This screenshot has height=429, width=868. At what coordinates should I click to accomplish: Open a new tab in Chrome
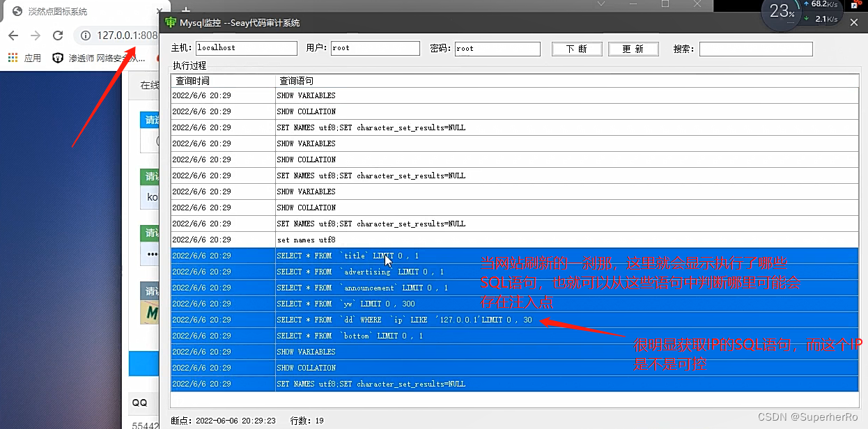[185, 11]
